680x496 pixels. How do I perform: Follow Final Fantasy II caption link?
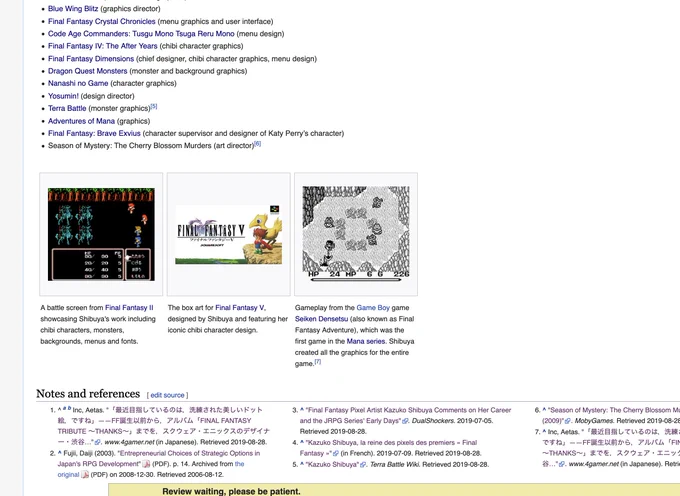(129, 307)
